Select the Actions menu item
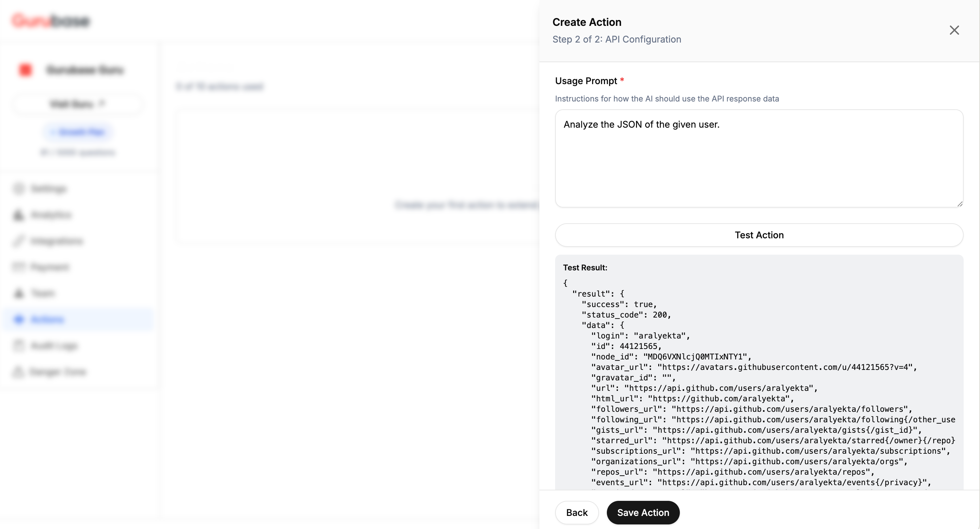980x529 pixels. (47, 319)
